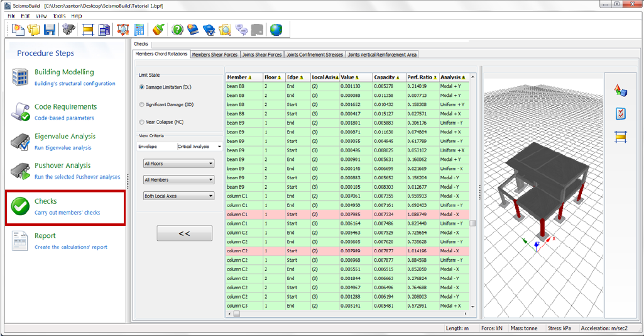
Task: Click the checklist icon beside the 3D view
Action: click(621, 114)
